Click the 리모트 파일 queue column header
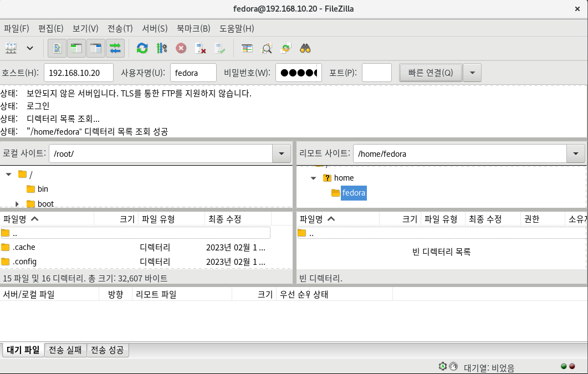588x374 pixels. (182, 295)
